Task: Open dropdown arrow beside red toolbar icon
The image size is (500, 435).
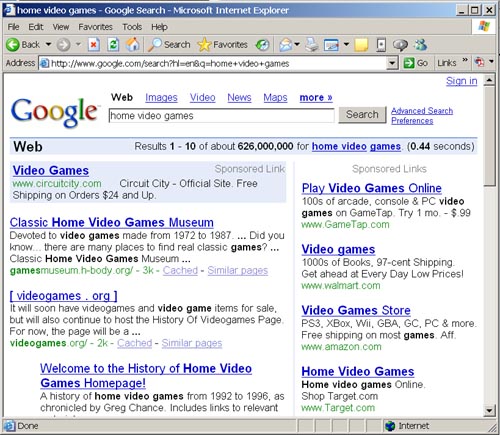Action: tap(491, 61)
